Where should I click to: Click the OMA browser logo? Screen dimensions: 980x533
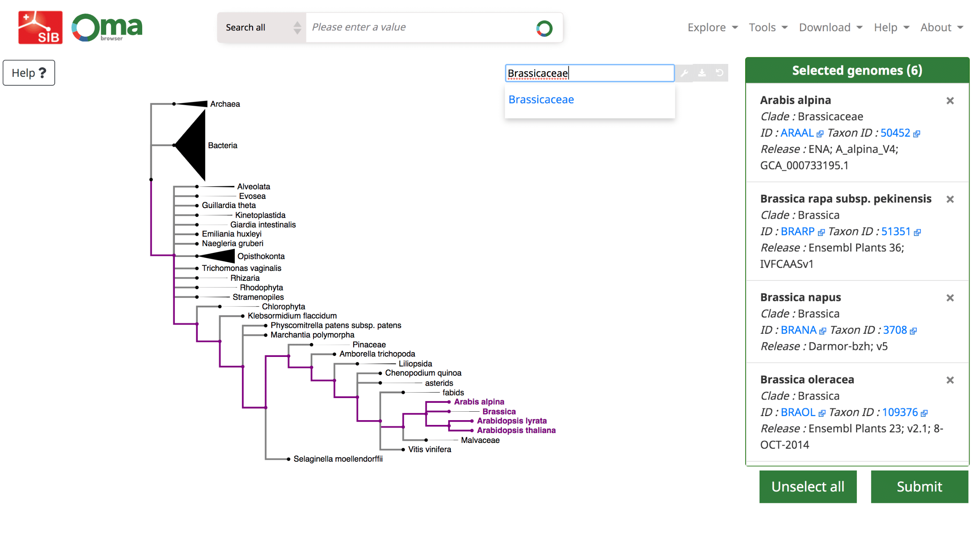tap(107, 28)
